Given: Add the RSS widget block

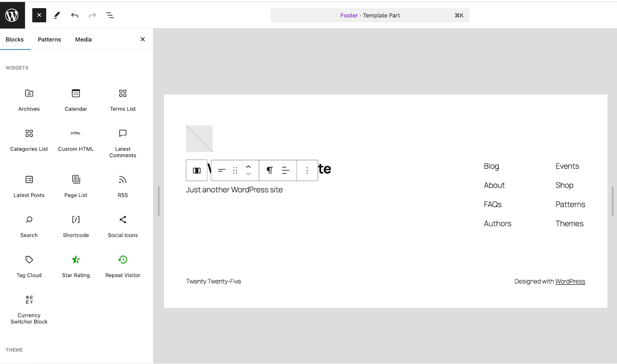Looking at the screenshot, I should [122, 186].
